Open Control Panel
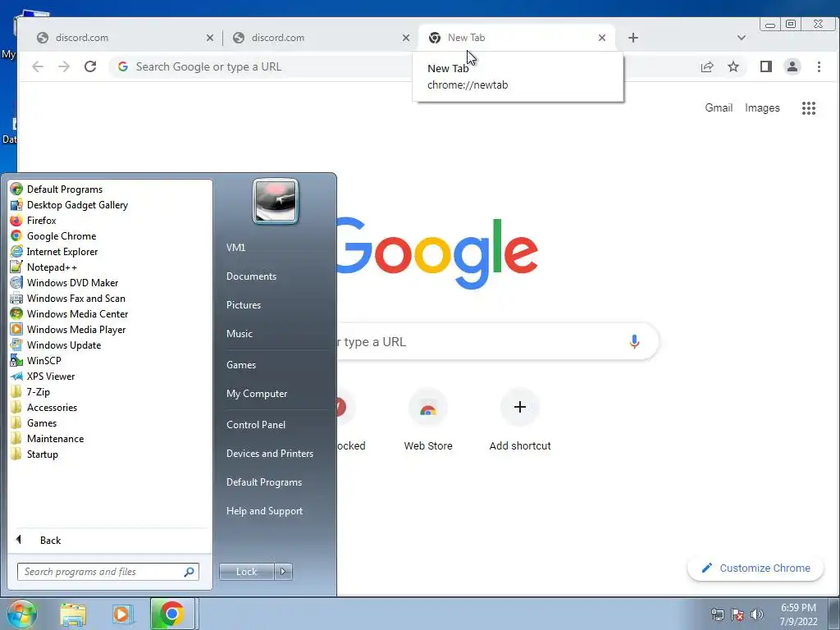The image size is (840, 630). tap(276, 424)
